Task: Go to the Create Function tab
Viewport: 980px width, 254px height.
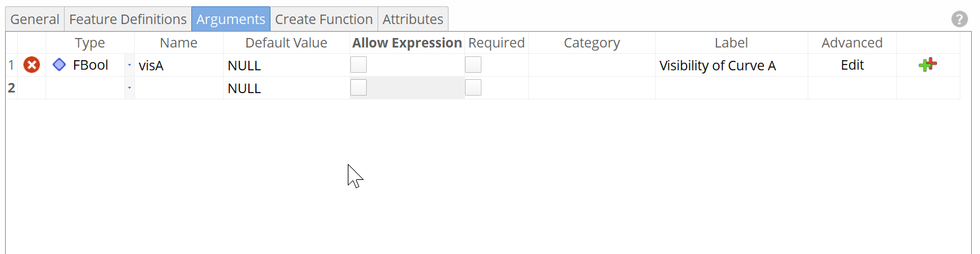Action: (x=324, y=19)
